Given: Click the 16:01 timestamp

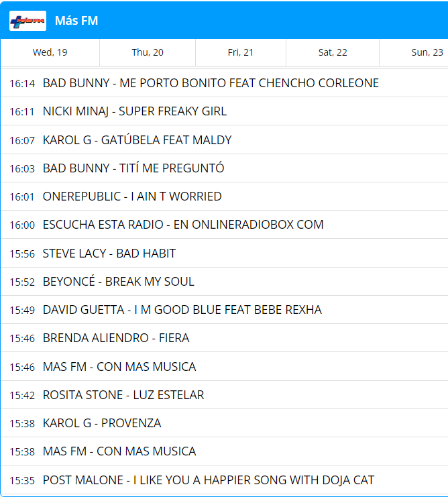Looking at the screenshot, I should [x=22, y=197].
